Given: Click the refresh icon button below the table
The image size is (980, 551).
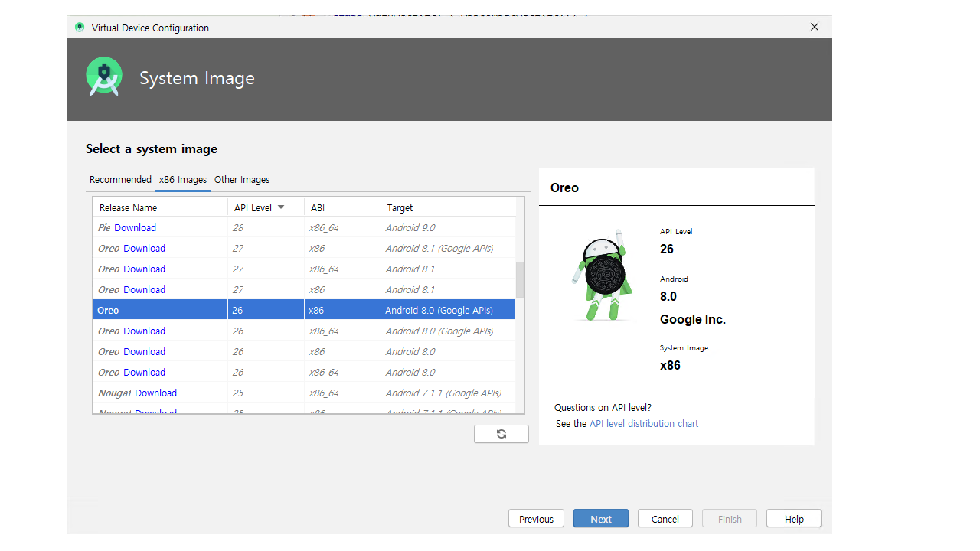Looking at the screenshot, I should (x=501, y=434).
